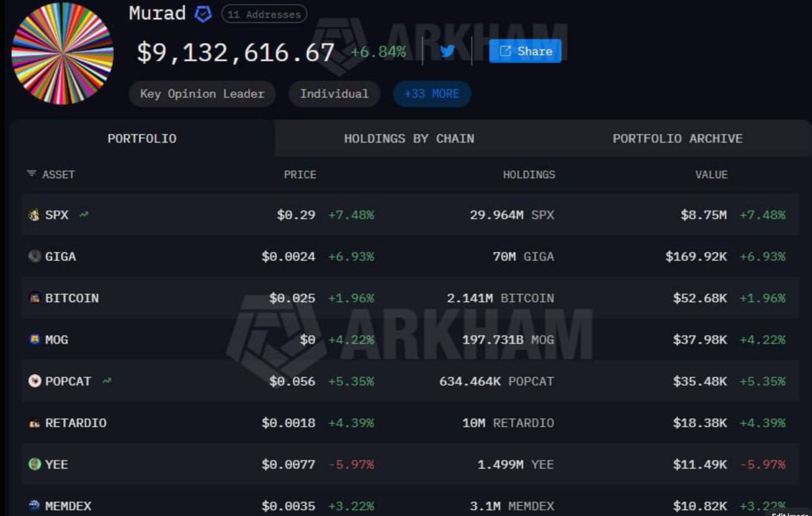This screenshot has height=516, width=812.
Task: Click the GIGA price $0.0024
Action: tap(288, 257)
